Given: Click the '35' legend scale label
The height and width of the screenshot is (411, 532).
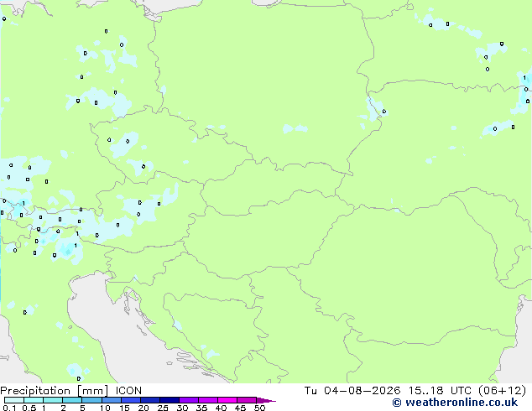Looking at the screenshot, I should coord(201,408).
